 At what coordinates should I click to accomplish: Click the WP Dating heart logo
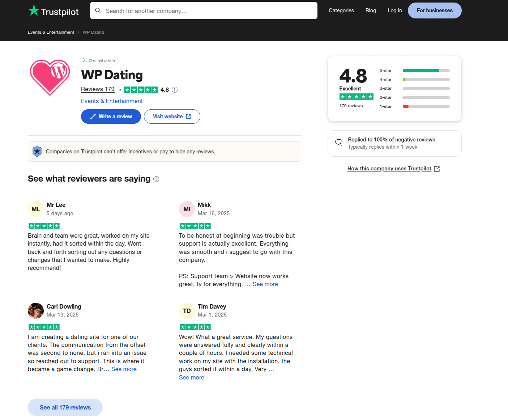tap(50, 77)
